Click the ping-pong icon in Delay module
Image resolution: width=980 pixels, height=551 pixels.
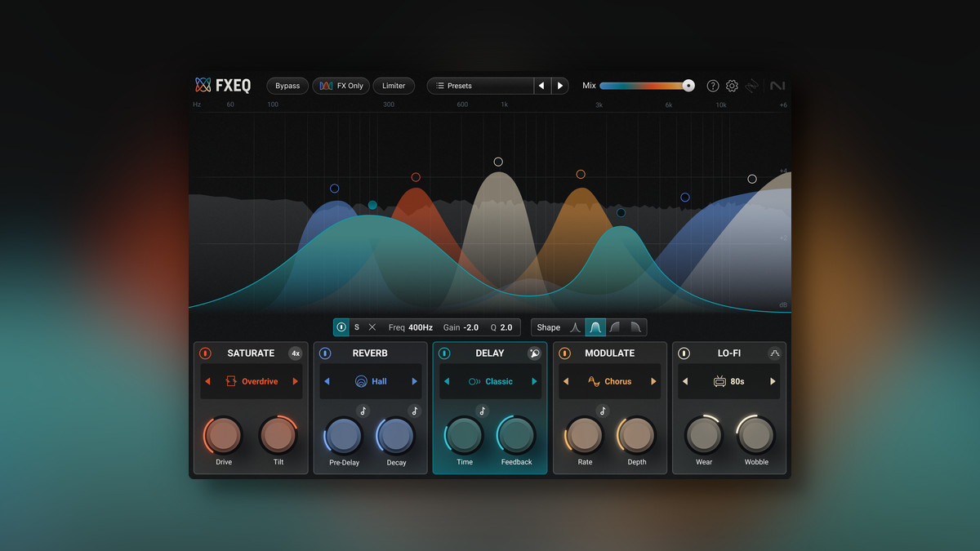click(x=534, y=353)
